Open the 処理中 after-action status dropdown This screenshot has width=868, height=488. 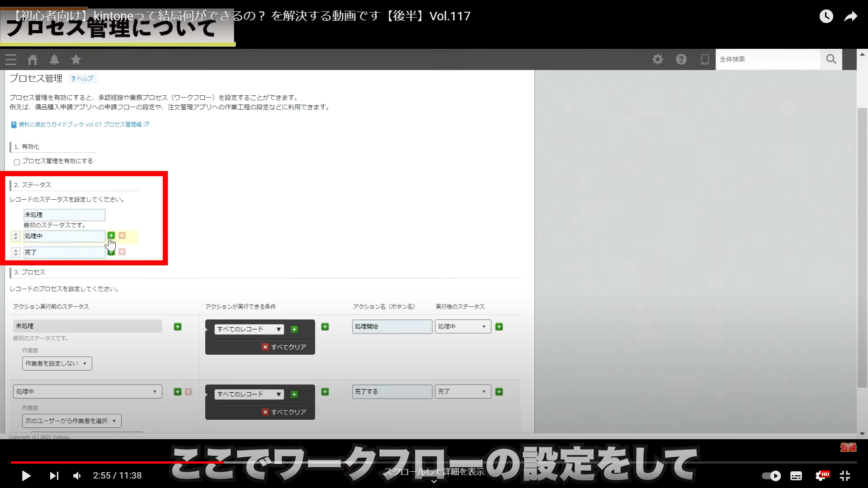[462, 326]
